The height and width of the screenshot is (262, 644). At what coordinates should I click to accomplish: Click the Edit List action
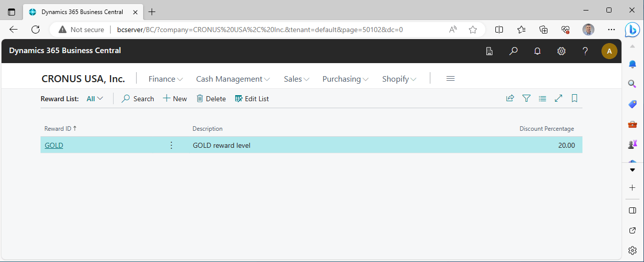tap(252, 99)
